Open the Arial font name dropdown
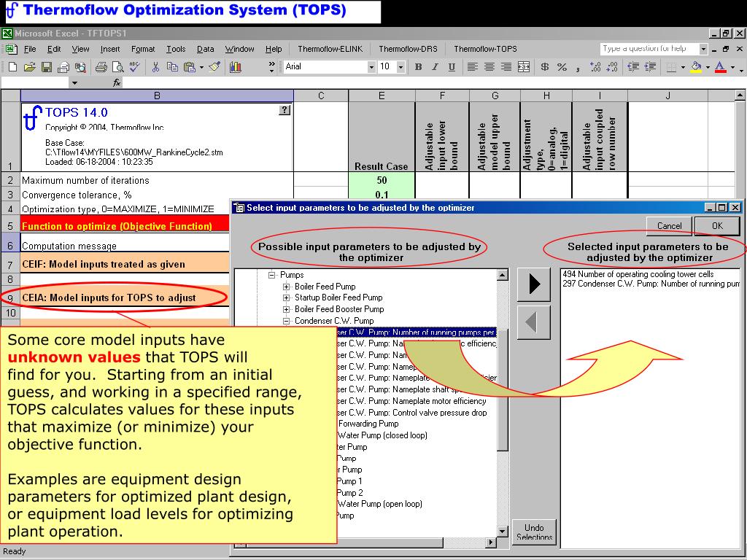 [371, 67]
